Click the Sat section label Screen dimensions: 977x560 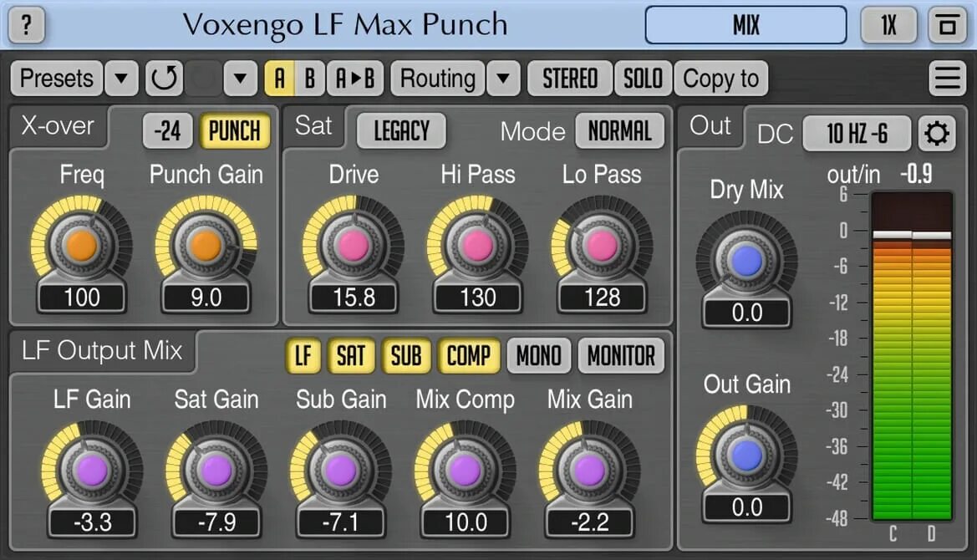click(x=313, y=126)
